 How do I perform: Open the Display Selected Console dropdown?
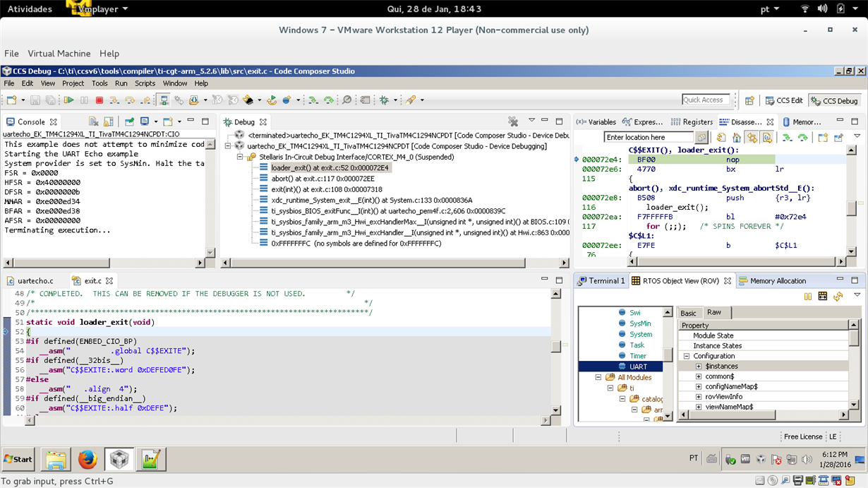point(156,121)
